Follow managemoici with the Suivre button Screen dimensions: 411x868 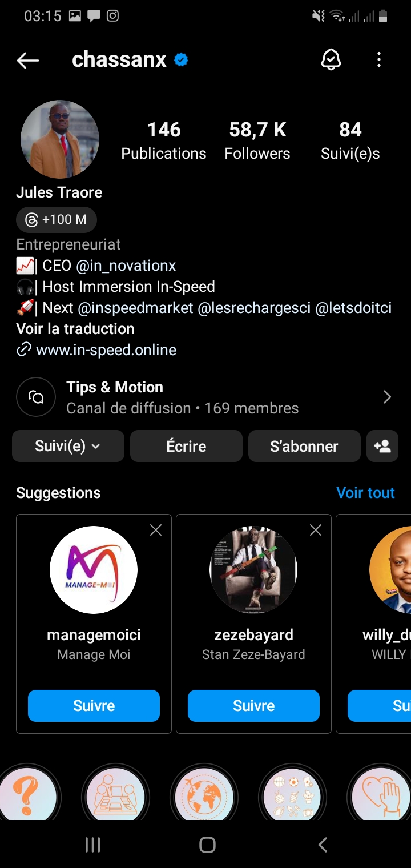point(94,706)
